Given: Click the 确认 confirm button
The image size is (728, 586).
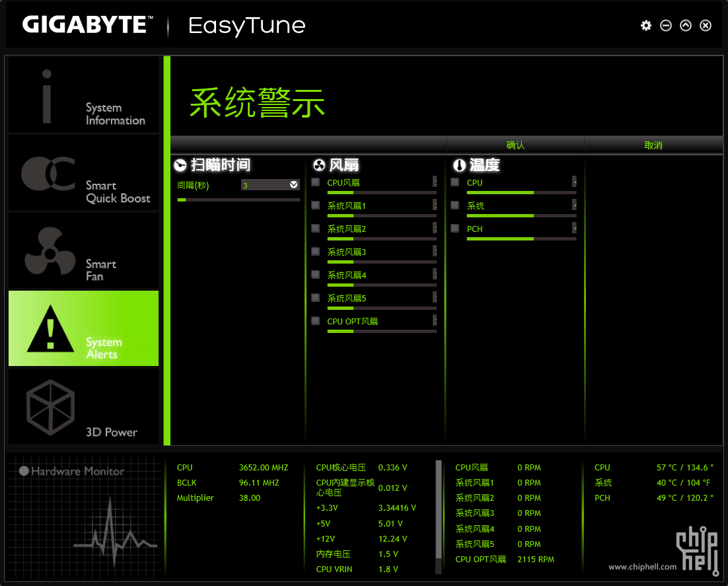Looking at the screenshot, I should (515, 145).
